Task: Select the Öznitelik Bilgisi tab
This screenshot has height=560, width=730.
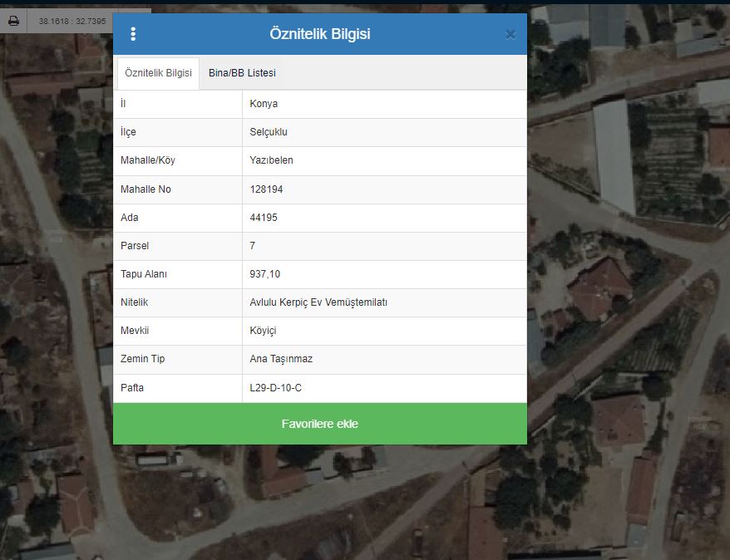Action: [x=158, y=73]
